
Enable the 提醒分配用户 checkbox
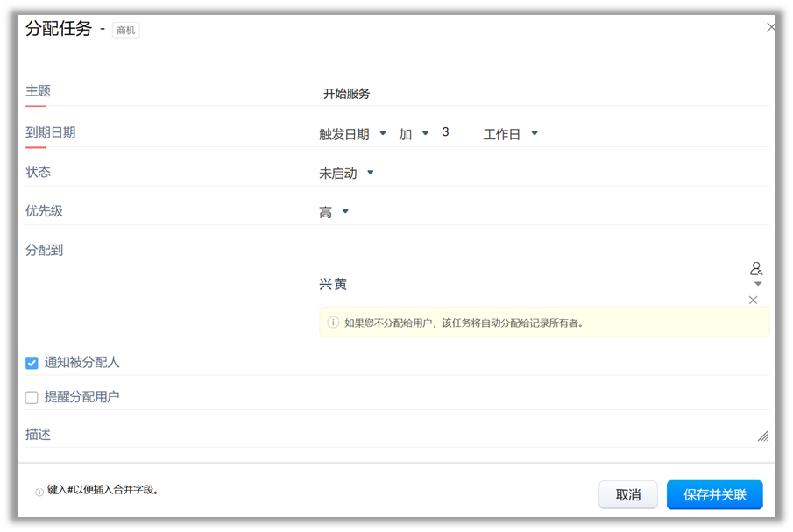tap(32, 398)
